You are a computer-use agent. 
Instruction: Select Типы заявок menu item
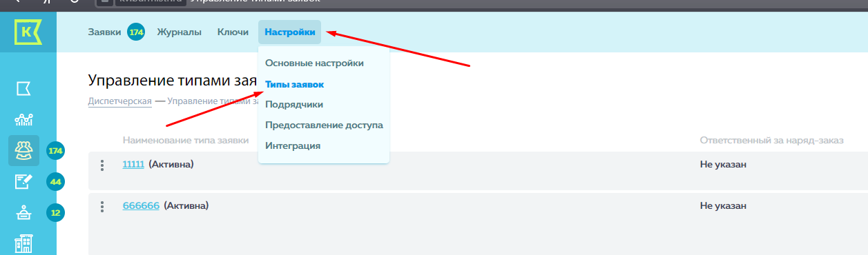[x=295, y=84]
